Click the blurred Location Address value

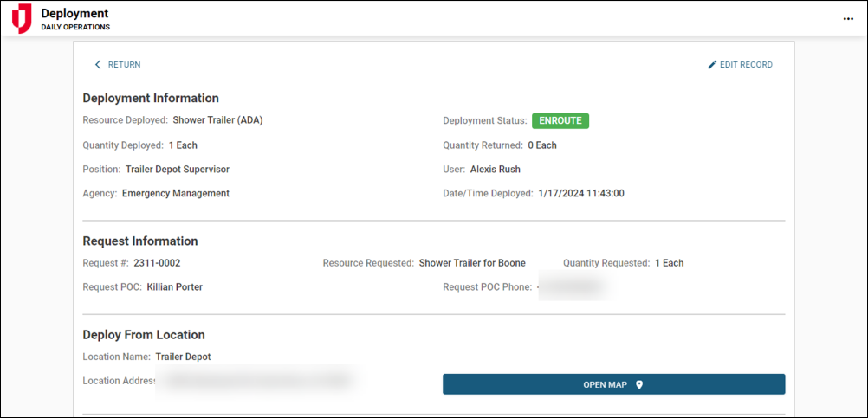pyautogui.click(x=256, y=379)
